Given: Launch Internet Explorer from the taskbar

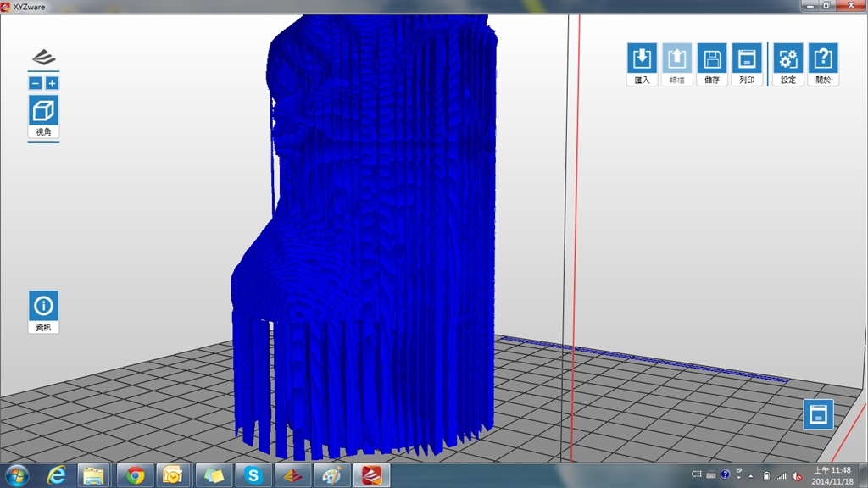Looking at the screenshot, I should 57,476.
